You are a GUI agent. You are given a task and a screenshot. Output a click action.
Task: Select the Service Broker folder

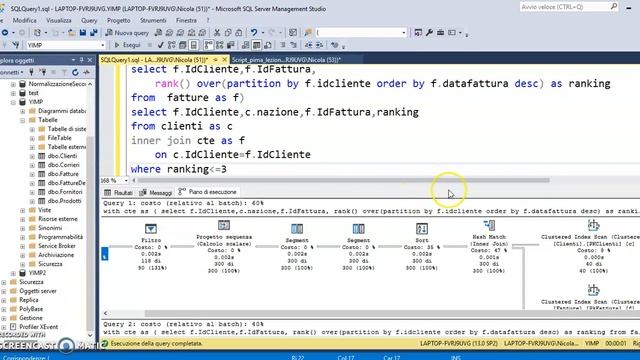point(57,246)
